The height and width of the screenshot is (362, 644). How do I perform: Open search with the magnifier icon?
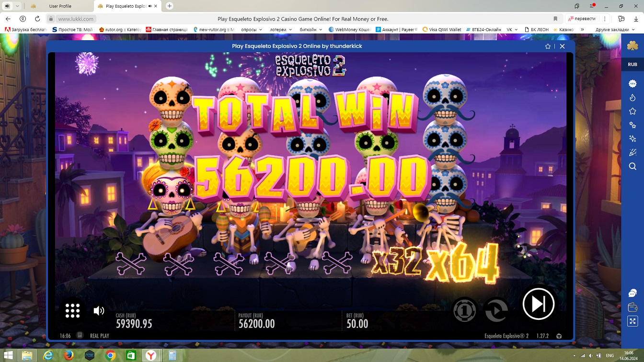(x=632, y=166)
